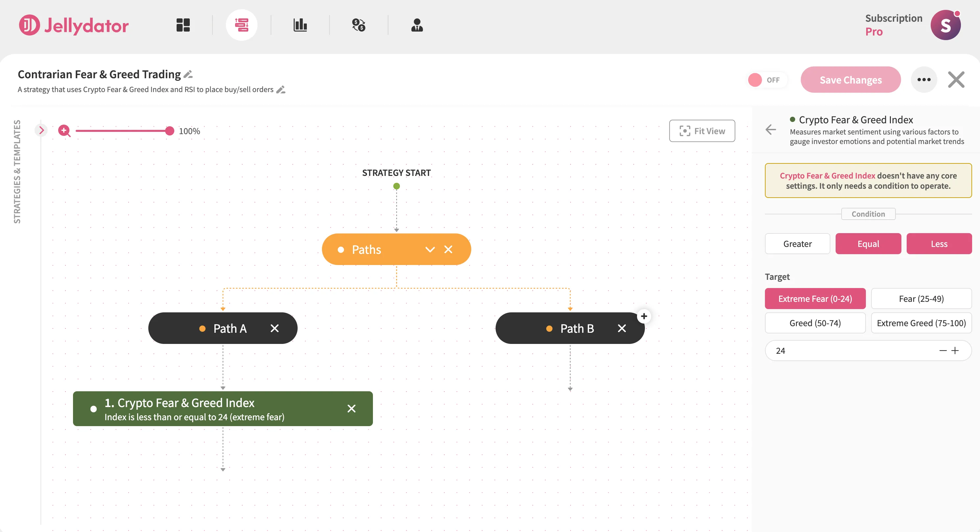Click the STRATEGIES & TEMPLATES vertical label
The width and height of the screenshot is (980, 532).
(x=17, y=172)
